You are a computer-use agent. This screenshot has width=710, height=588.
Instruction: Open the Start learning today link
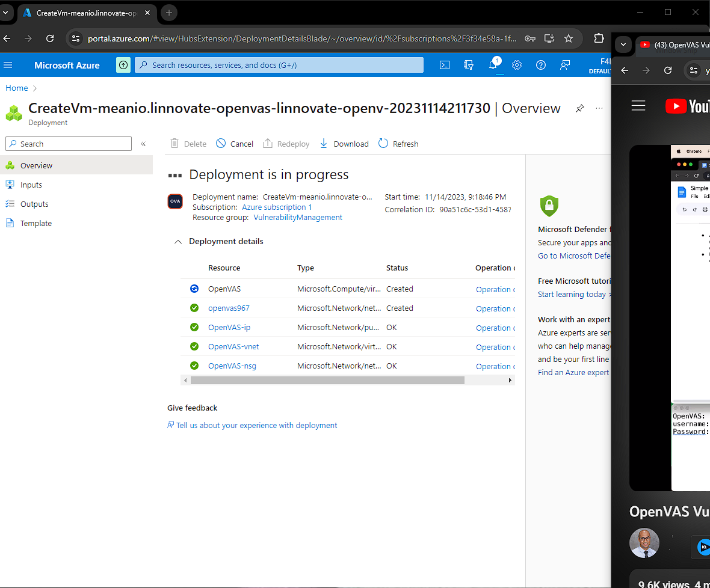pyautogui.click(x=574, y=295)
